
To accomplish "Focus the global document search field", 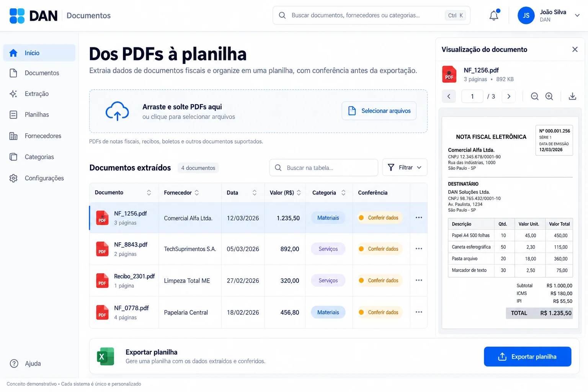I will pyautogui.click(x=371, y=15).
